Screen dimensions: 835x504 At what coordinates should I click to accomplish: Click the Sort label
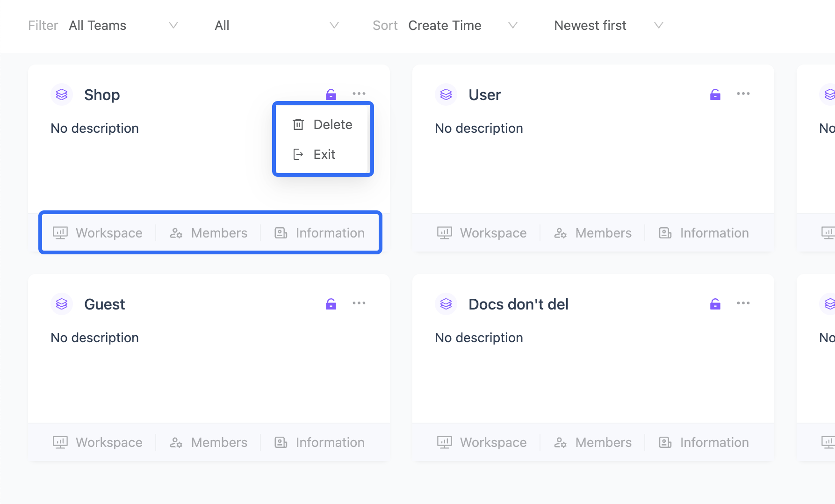pyautogui.click(x=385, y=25)
